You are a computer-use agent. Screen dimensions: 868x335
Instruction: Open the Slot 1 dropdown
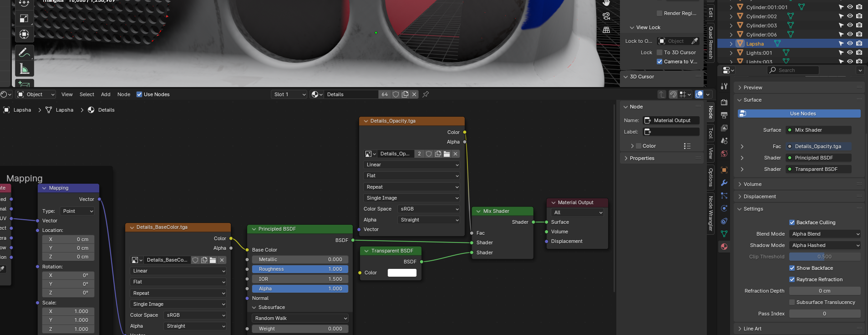(289, 94)
